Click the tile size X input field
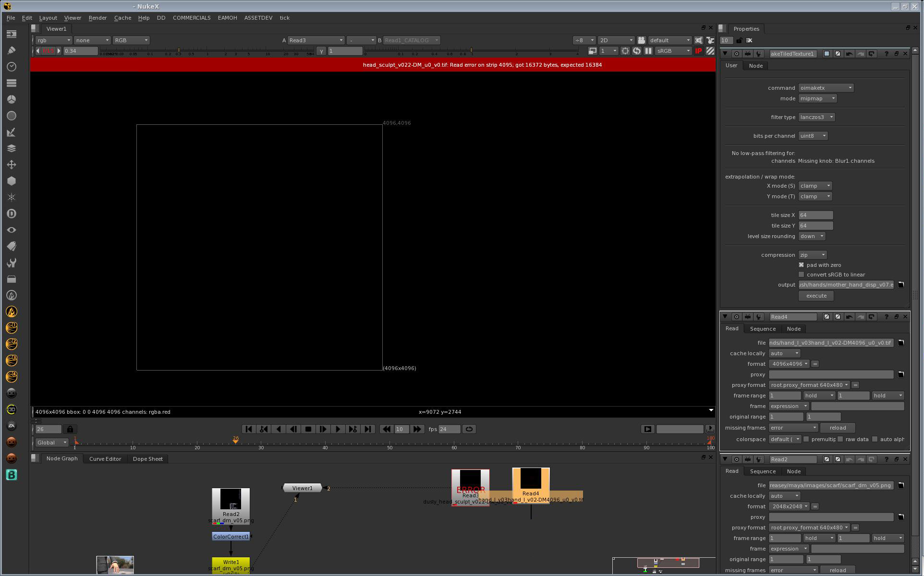The image size is (924, 576). pyautogui.click(x=815, y=215)
